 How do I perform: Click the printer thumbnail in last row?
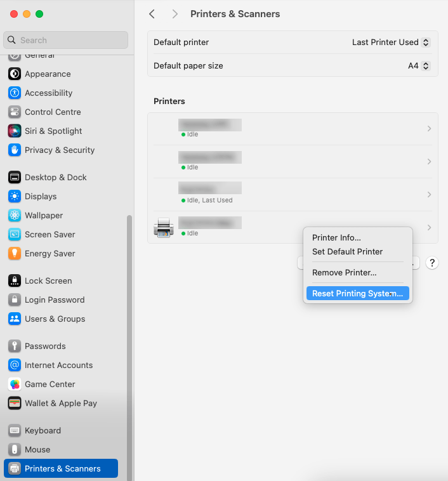click(164, 228)
